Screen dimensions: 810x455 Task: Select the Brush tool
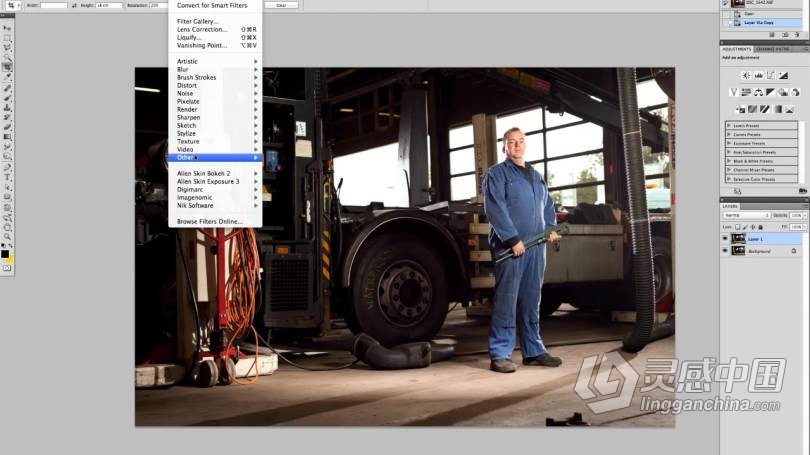tap(7, 98)
